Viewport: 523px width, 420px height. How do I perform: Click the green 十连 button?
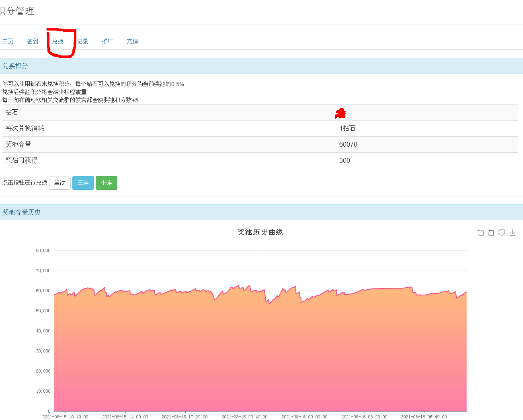click(x=107, y=183)
